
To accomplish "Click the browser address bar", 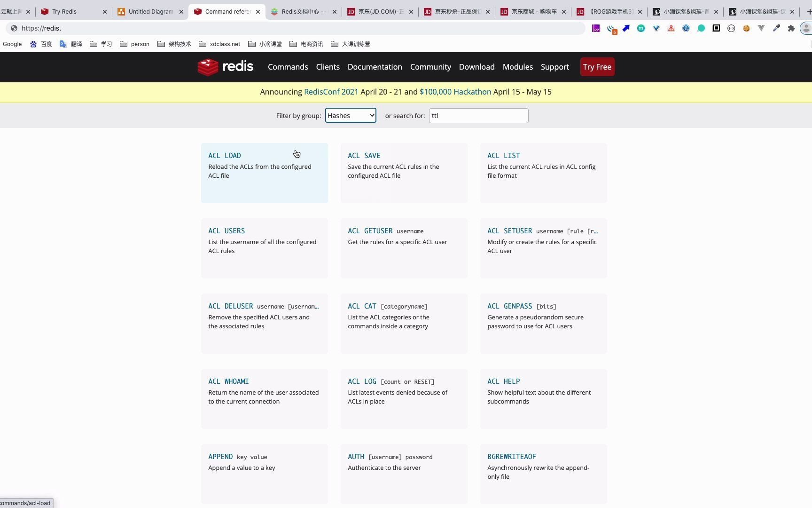I will (x=296, y=28).
